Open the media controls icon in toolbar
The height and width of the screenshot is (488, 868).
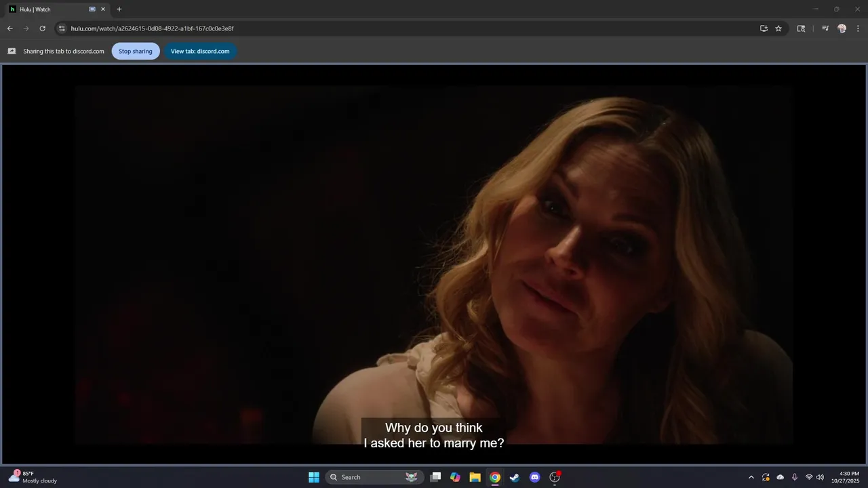tap(825, 28)
